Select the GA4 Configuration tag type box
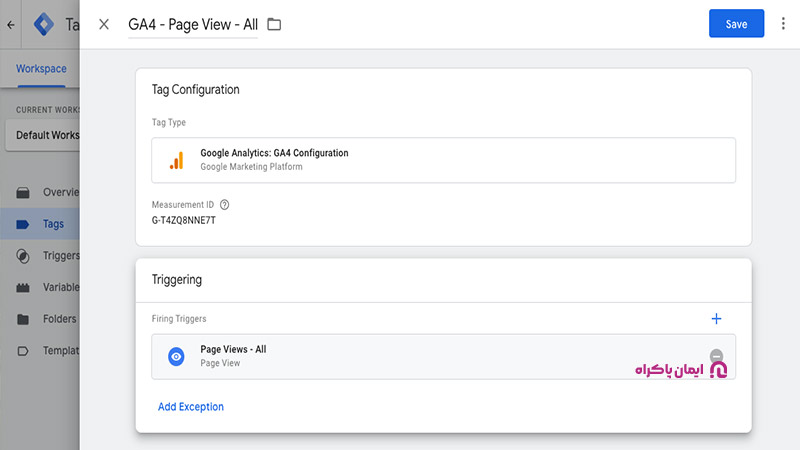This screenshot has width=800, height=450. click(x=443, y=160)
